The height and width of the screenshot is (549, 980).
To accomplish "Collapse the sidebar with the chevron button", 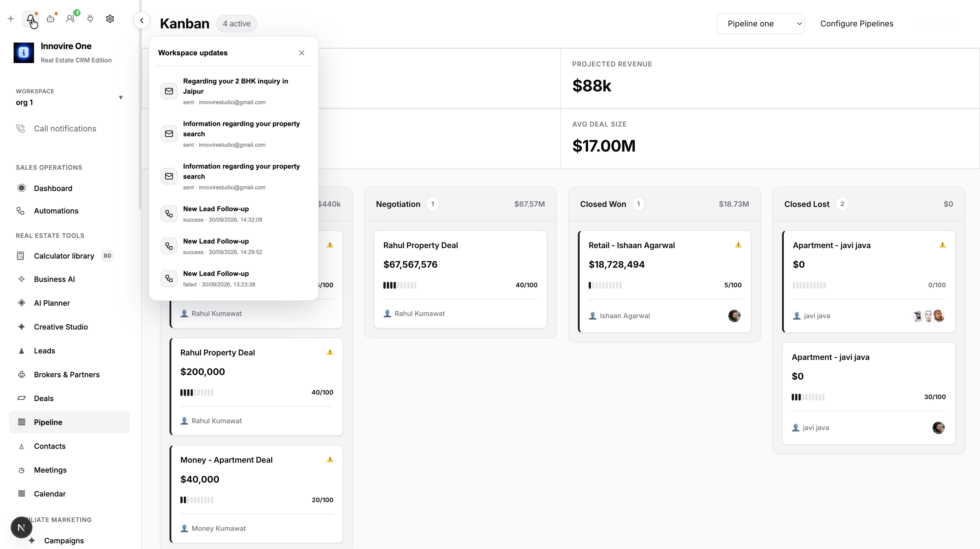I will pos(142,20).
